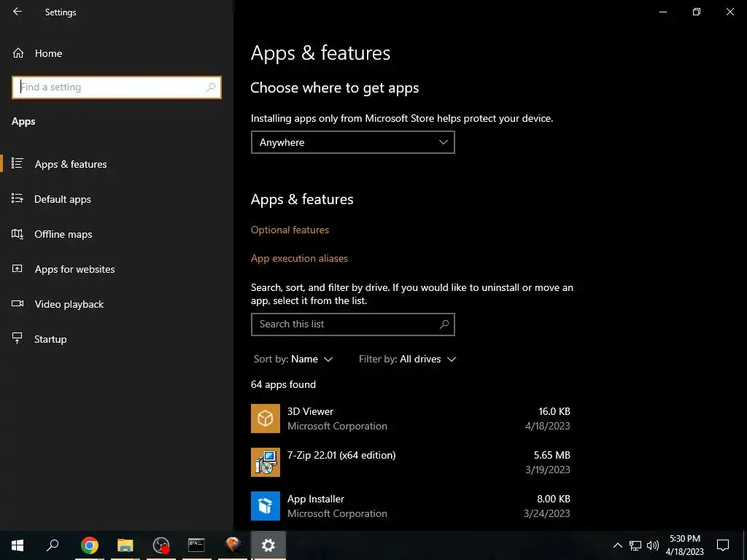
Task: Click the 8.00 KB size of App Installer
Action: pyautogui.click(x=553, y=499)
